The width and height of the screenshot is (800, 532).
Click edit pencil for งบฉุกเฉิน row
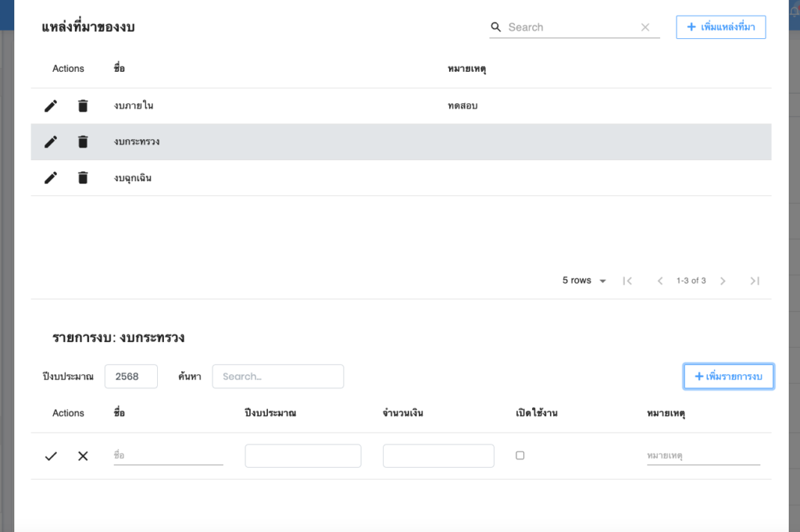point(51,177)
